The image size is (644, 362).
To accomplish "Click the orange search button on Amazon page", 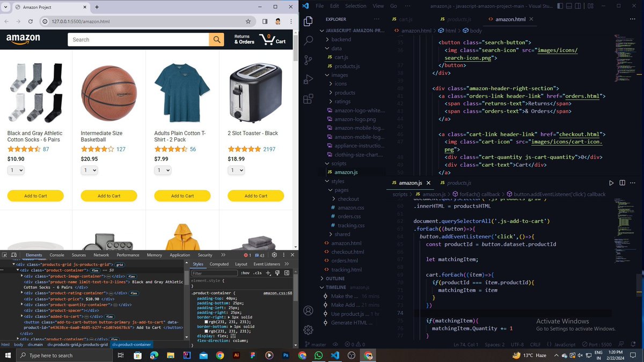I will 216,40.
